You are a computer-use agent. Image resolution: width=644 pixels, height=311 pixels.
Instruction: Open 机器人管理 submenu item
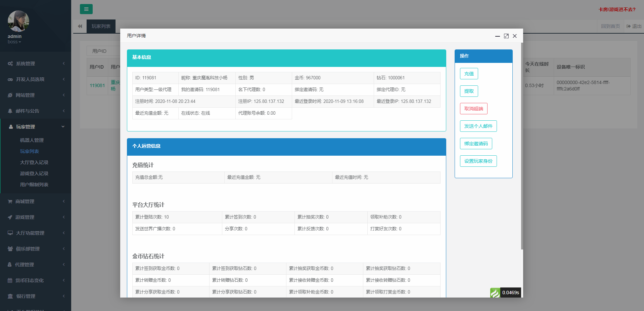32,140
